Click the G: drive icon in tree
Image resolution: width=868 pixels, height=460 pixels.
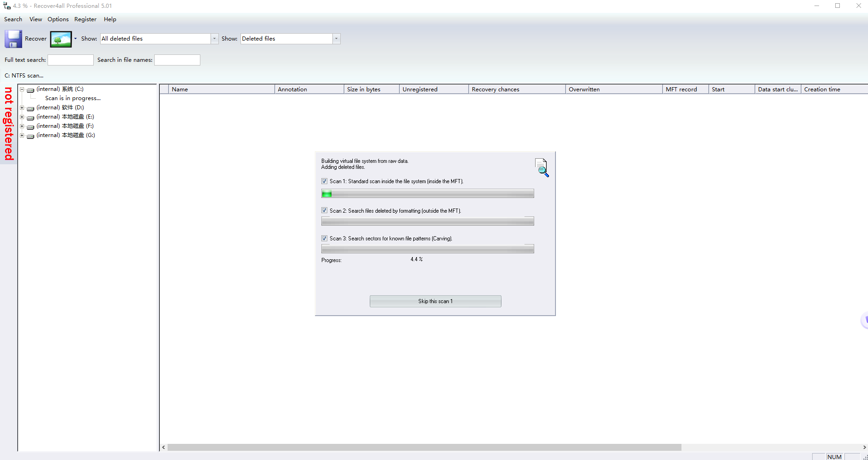point(30,136)
